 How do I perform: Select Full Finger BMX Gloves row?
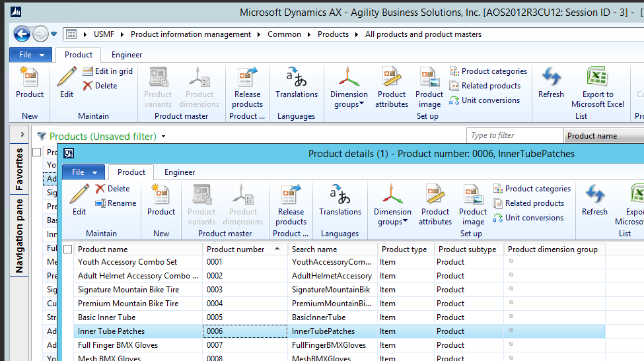[340, 345]
